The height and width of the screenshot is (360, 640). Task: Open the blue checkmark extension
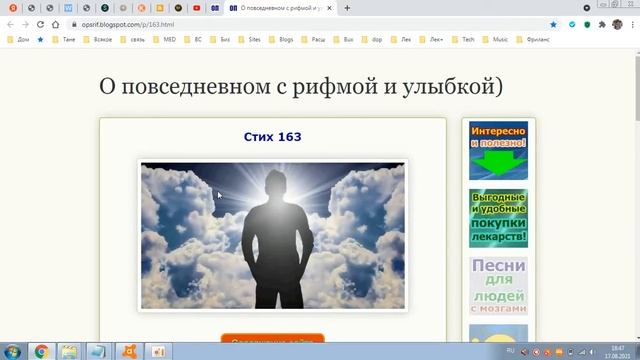(572, 24)
